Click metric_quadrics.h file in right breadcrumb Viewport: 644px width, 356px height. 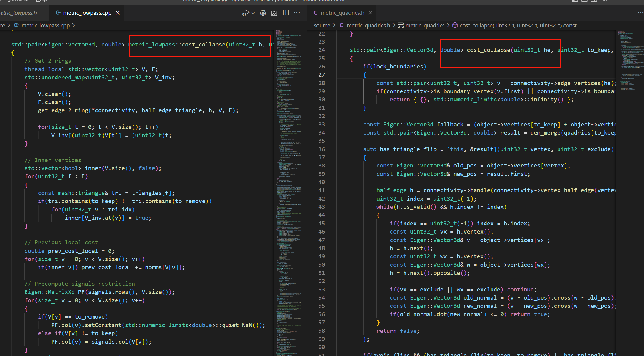pyautogui.click(x=368, y=25)
